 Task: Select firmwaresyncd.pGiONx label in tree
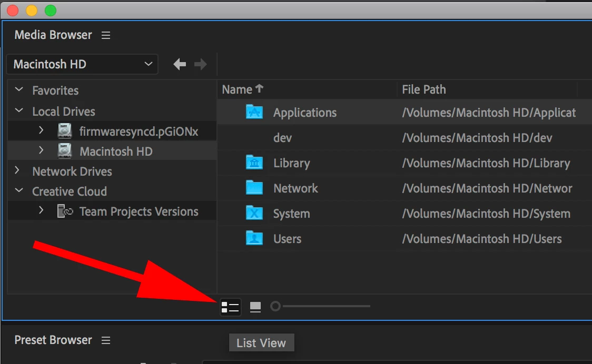139,132
